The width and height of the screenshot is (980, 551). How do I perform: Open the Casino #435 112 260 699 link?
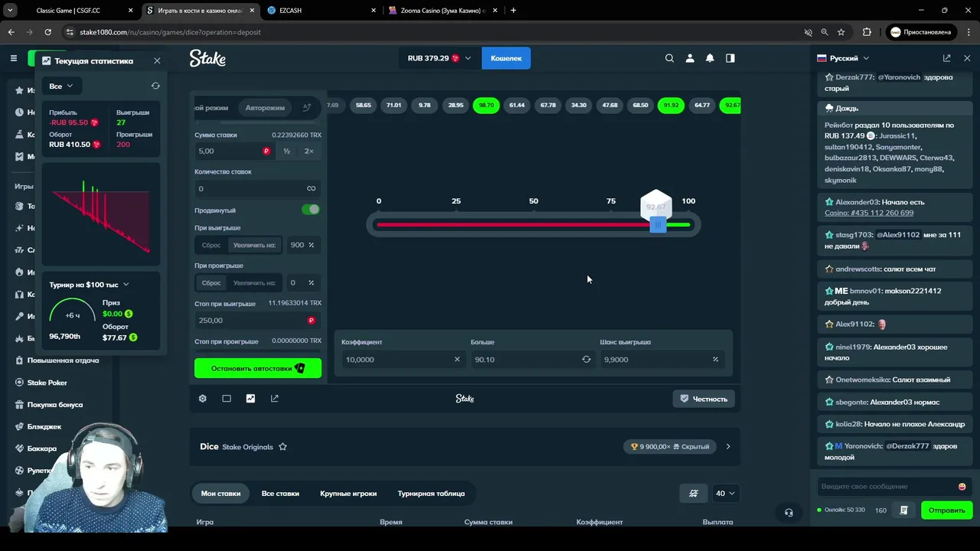pos(869,213)
